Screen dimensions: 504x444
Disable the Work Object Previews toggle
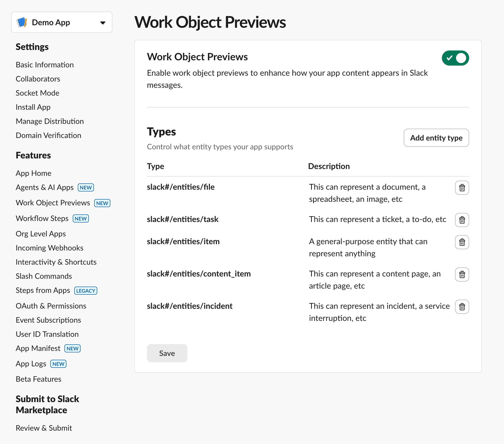click(455, 58)
